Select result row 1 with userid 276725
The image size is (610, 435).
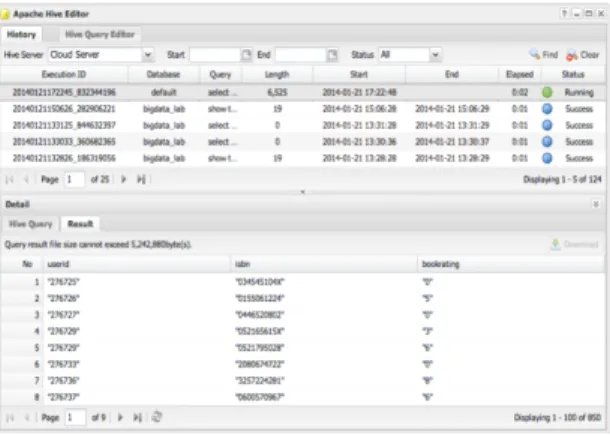click(x=303, y=282)
